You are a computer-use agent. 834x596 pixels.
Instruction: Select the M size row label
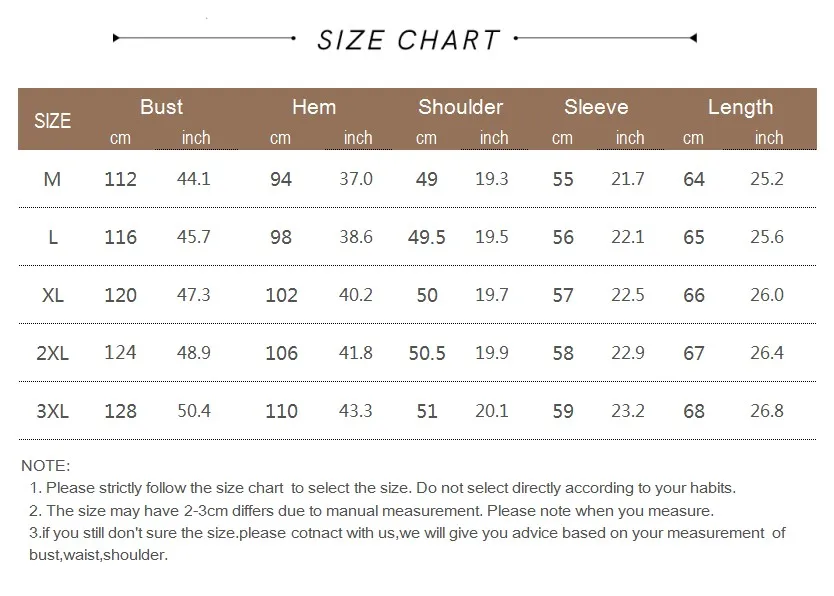coord(53,179)
